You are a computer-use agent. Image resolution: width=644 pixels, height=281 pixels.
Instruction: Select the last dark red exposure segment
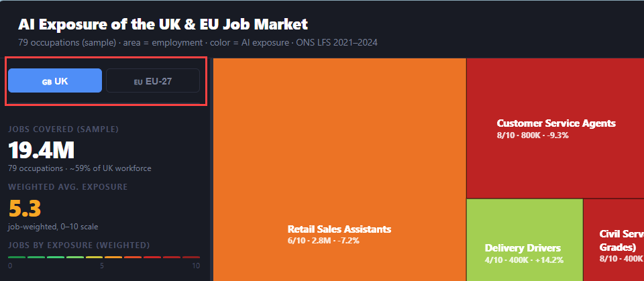pos(191,257)
